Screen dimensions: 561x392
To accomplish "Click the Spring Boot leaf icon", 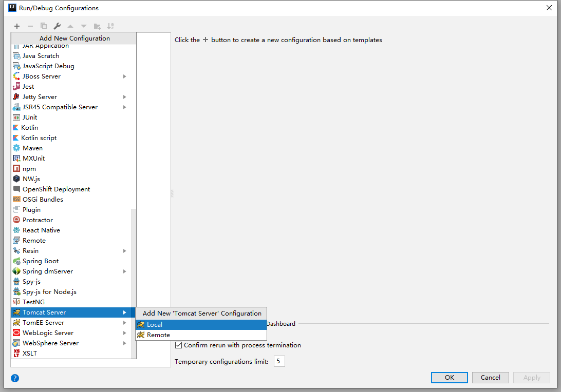I will click(16, 261).
